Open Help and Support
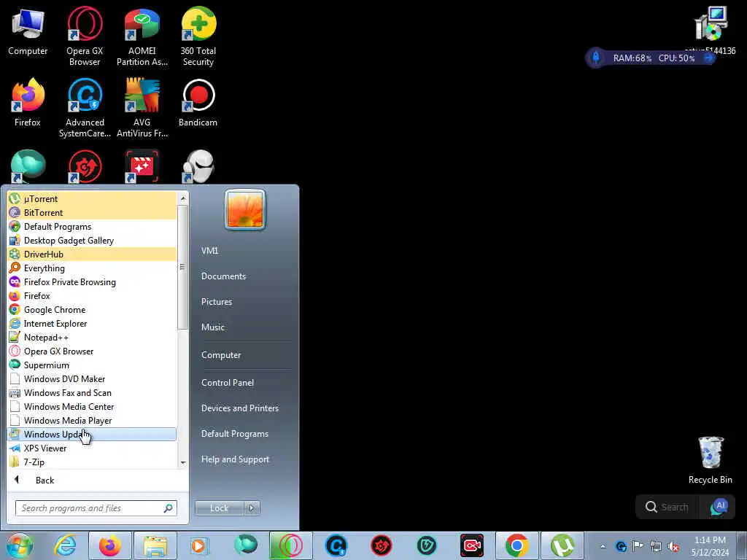The width and height of the screenshot is (747, 560). tap(235, 459)
